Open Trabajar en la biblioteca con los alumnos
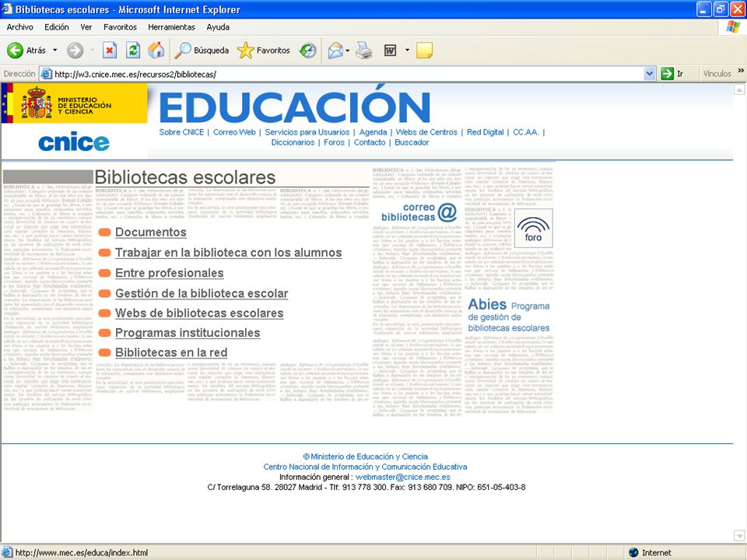This screenshot has height=560, width=747. pos(229,252)
